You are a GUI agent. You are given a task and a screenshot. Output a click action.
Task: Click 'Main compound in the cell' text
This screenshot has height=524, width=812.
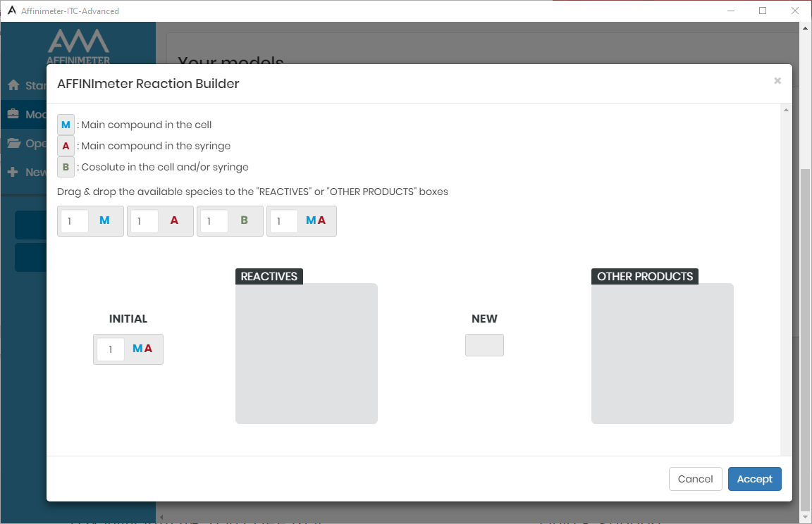[x=147, y=125]
